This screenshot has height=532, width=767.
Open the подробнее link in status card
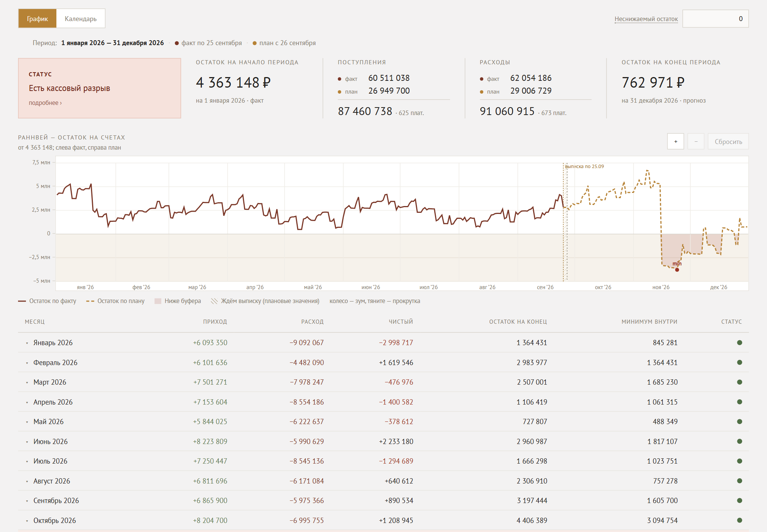click(45, 103)
